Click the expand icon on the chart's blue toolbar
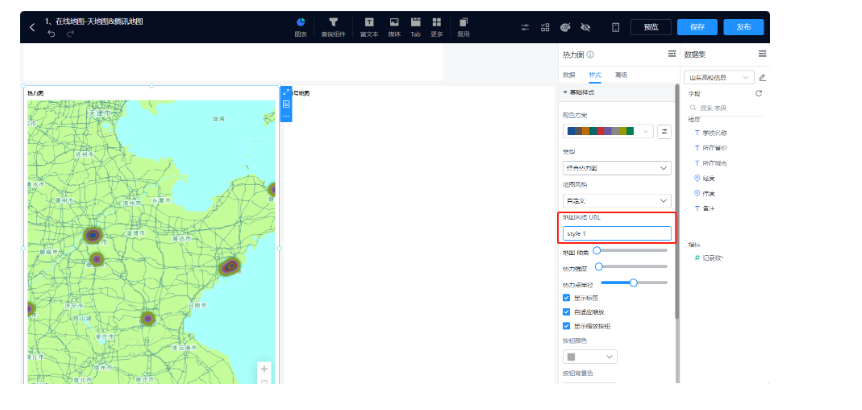The height and width of the screenshot is (410, 862). pyautogui.click(x=286, y=92)
